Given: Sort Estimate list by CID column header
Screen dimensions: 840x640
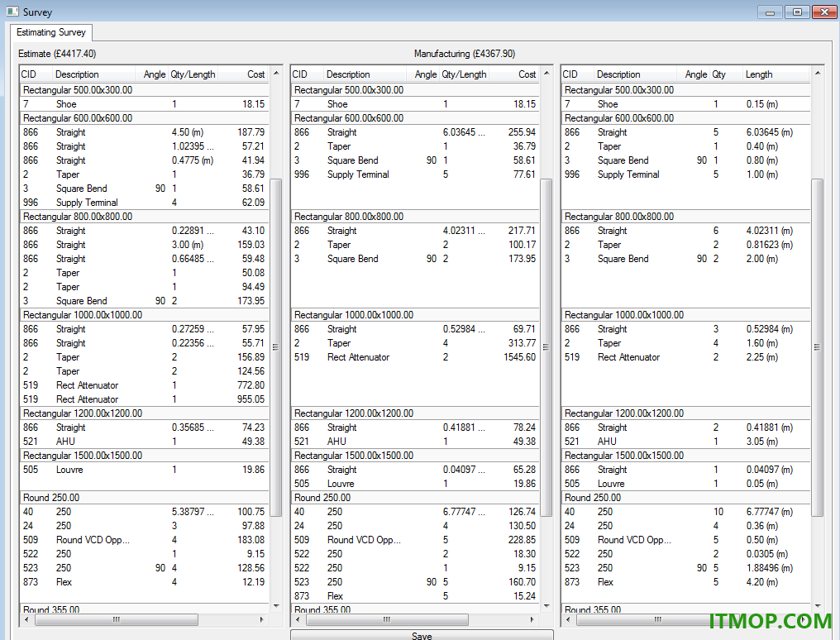Looking at the screenshot, I should 36,74.
